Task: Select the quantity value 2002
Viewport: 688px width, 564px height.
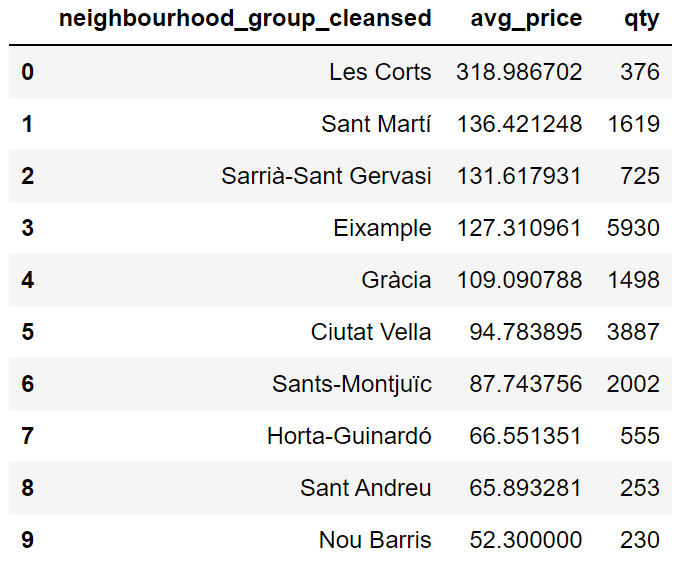Action: [x=632, y=384]
